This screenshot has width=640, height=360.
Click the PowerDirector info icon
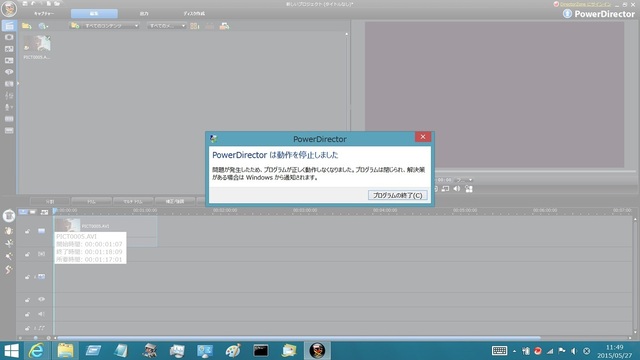[x=567, y=13]
